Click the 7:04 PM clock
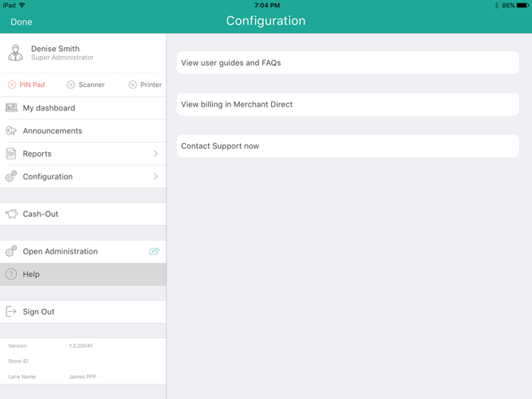This screenshot has height=399, width=532. point(267,5)
